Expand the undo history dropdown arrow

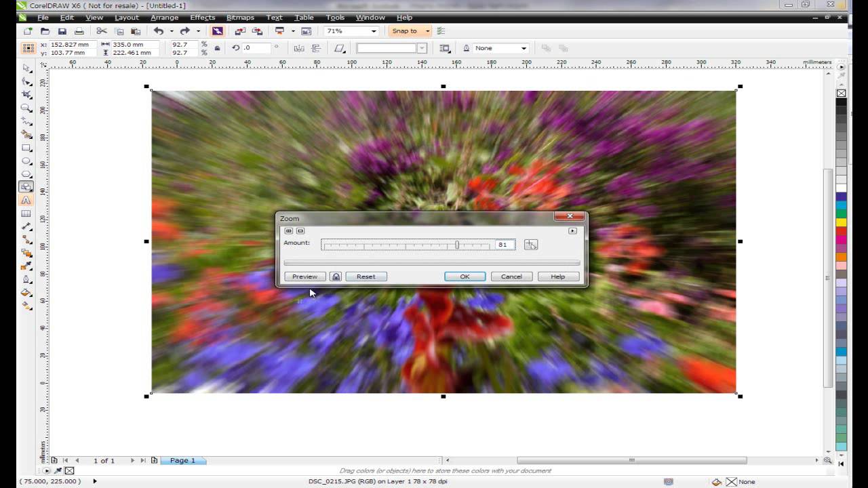171,31
